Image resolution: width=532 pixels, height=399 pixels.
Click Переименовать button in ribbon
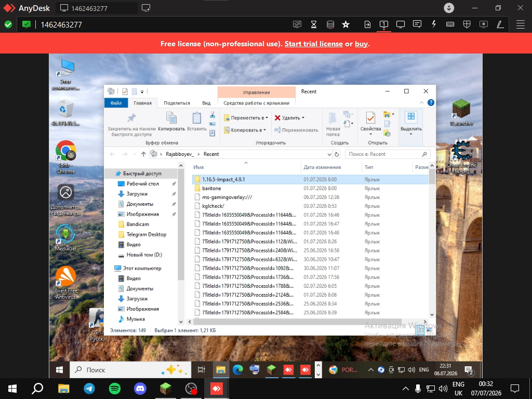[296, 130]
